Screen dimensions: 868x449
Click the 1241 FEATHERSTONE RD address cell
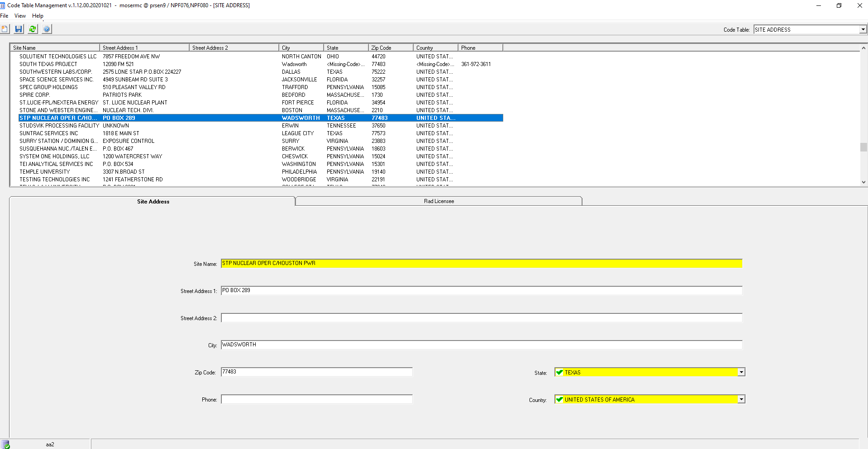tap(133, 180)
